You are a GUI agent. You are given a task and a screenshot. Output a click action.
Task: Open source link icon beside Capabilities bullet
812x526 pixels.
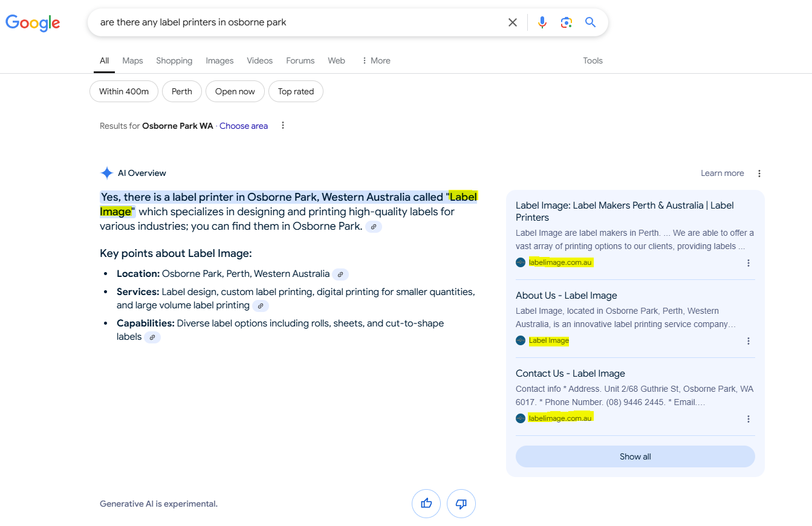click(x=152, y=337)
